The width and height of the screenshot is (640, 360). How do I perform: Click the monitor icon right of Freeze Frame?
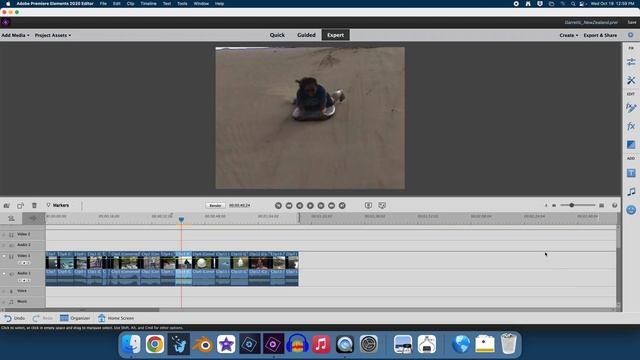tap(382, 205)
